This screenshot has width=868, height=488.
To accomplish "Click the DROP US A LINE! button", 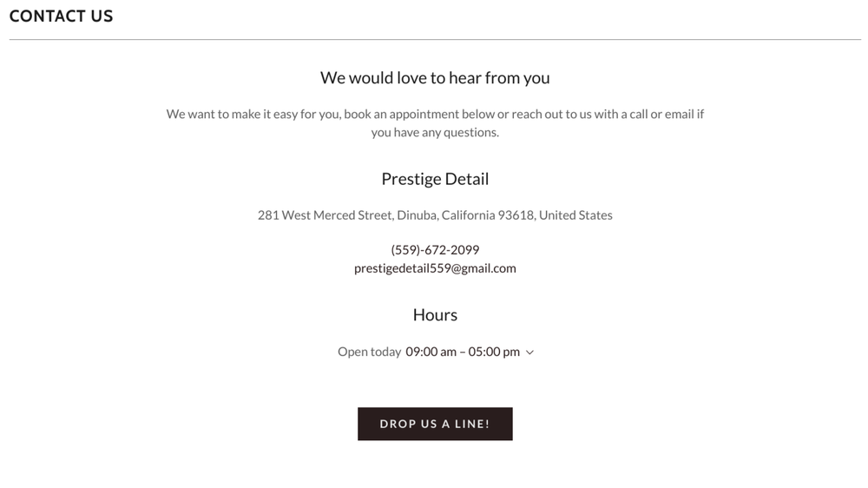I will click(435, 424).
